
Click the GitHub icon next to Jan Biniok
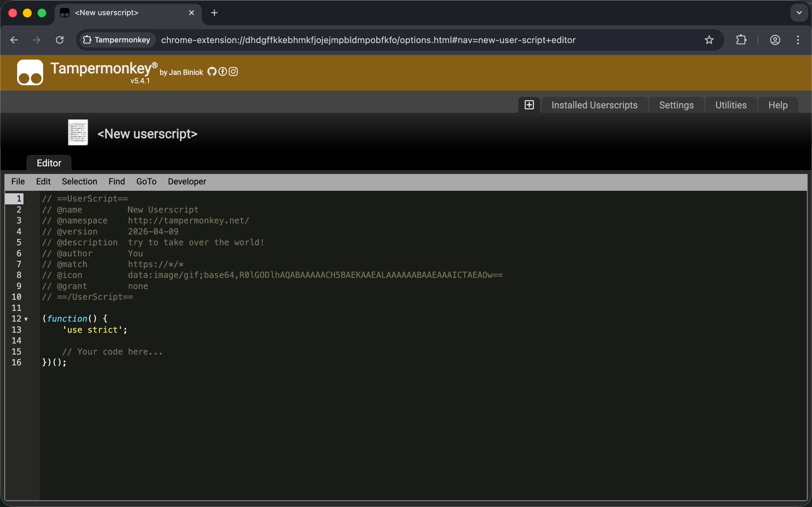[x=212, y=72]
